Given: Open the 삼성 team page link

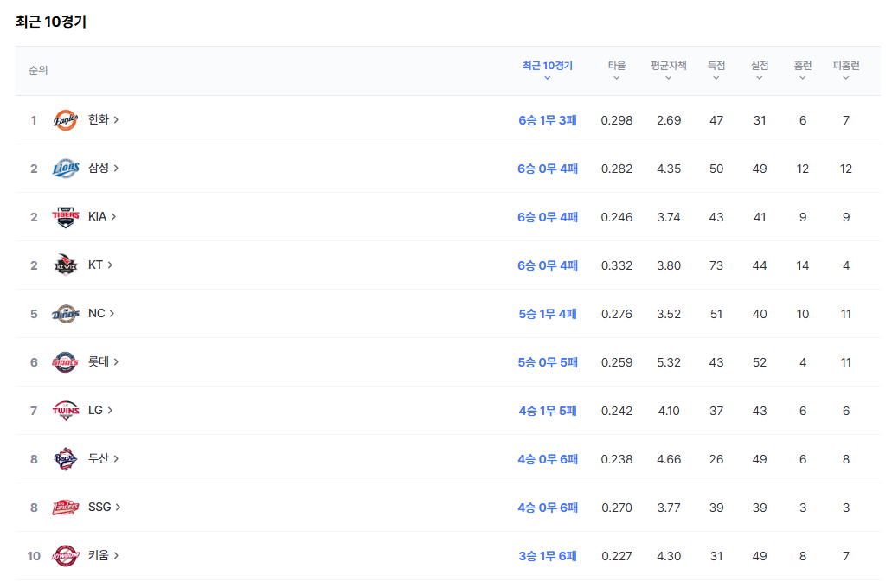Looking at the screenshot, I should pyautogui.click(x=103, y=168).
